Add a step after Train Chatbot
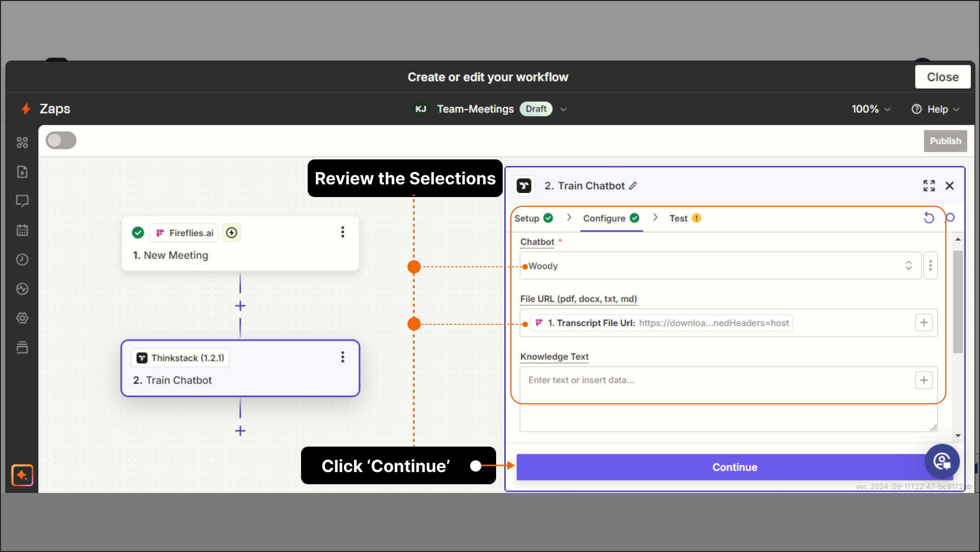The width and height of the screenshot is (980, 552). coord(240,431)
